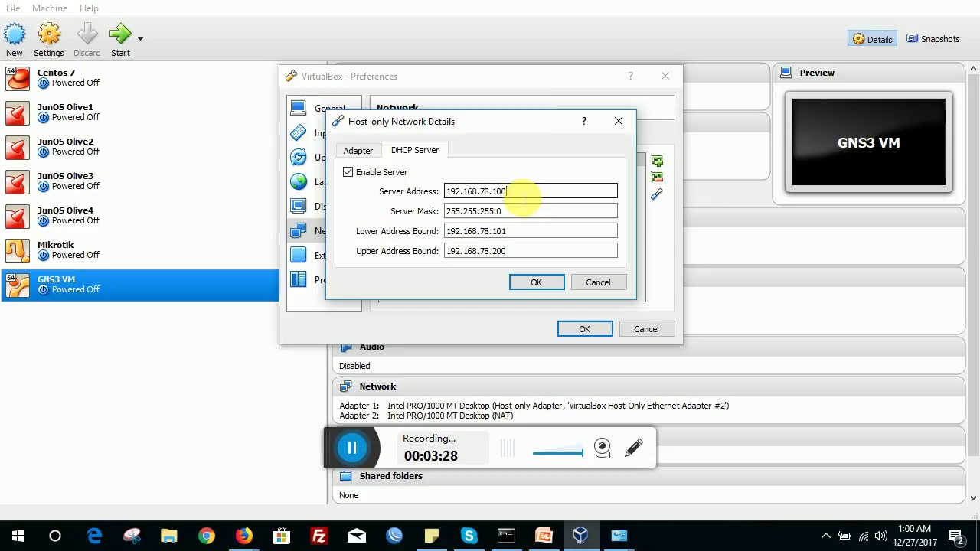980x551 pixels.
Task: Click the help question mark in Preferences
Action: (630, 76)
